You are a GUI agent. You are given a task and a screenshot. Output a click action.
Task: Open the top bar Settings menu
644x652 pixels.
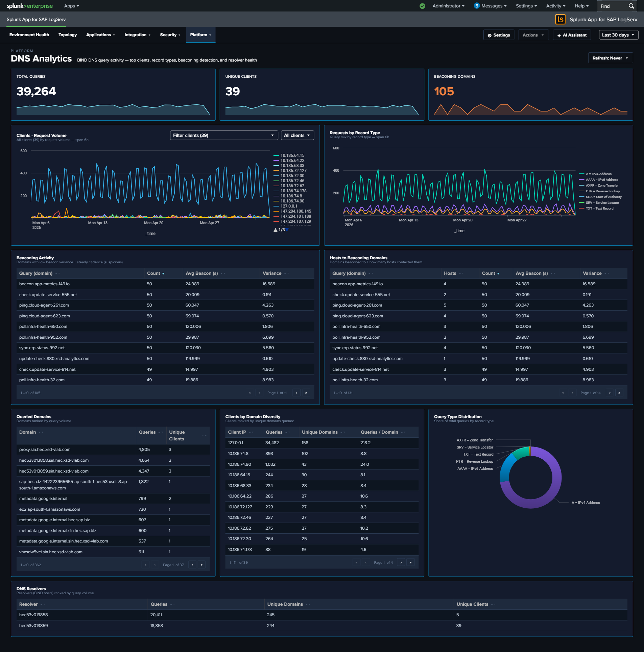(526, 6)
